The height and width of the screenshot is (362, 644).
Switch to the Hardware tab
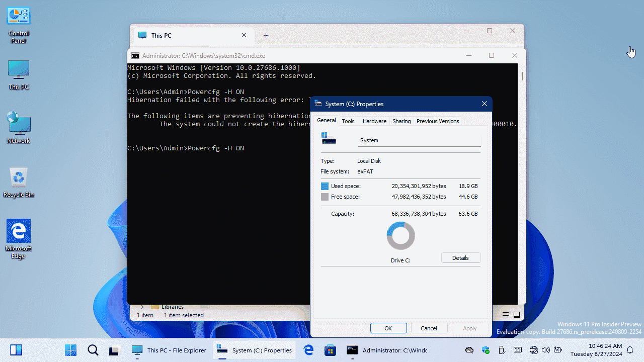pos(374,121)
